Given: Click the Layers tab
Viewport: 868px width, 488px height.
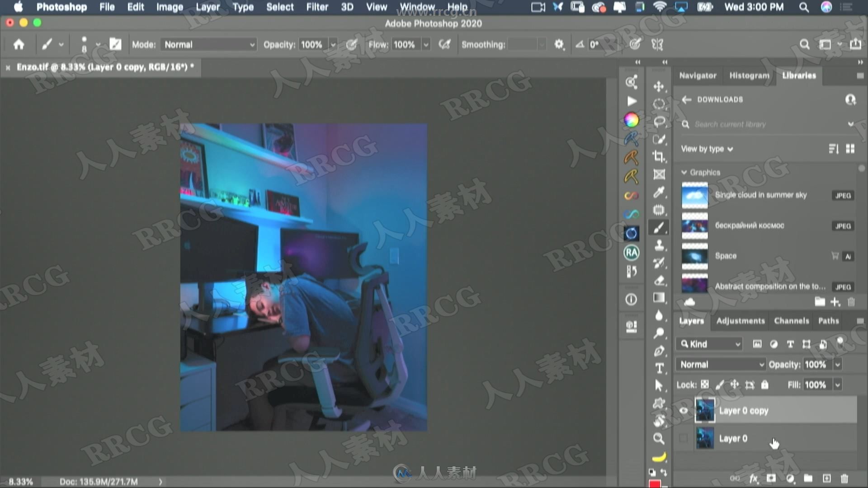Looking at the screenshot, I should (x=690, y=320).
